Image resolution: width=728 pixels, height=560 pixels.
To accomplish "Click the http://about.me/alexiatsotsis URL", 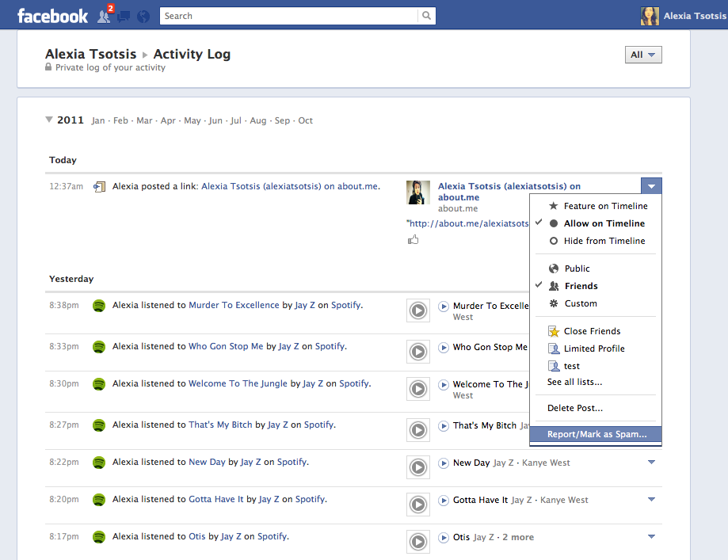I will pyautogui.click(x=469, y=224).
